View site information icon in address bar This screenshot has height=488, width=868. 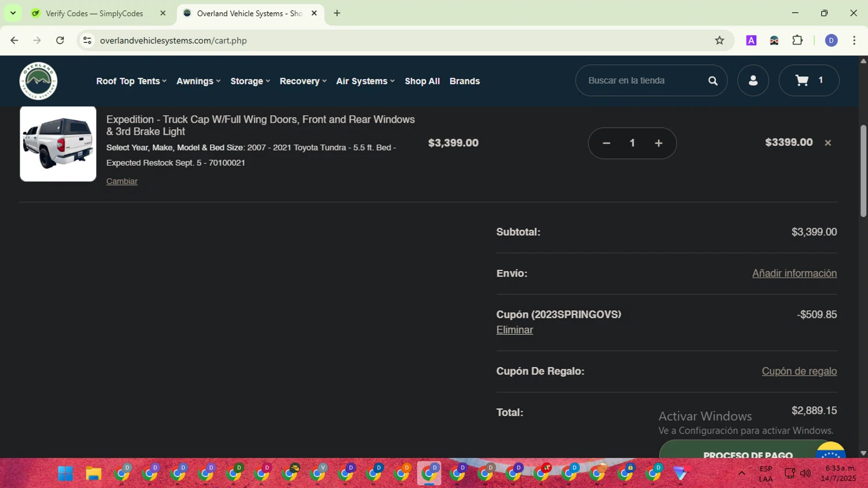point(87,41)
